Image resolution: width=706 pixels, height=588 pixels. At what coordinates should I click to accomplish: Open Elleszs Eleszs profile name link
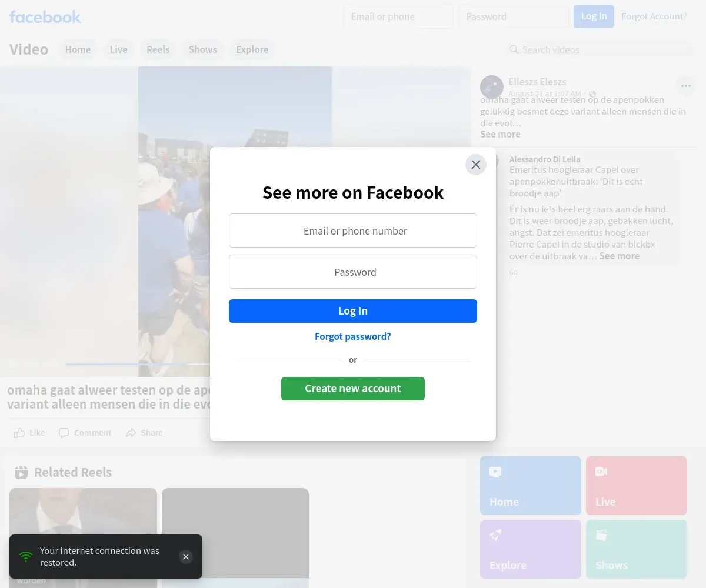point(537,82)
